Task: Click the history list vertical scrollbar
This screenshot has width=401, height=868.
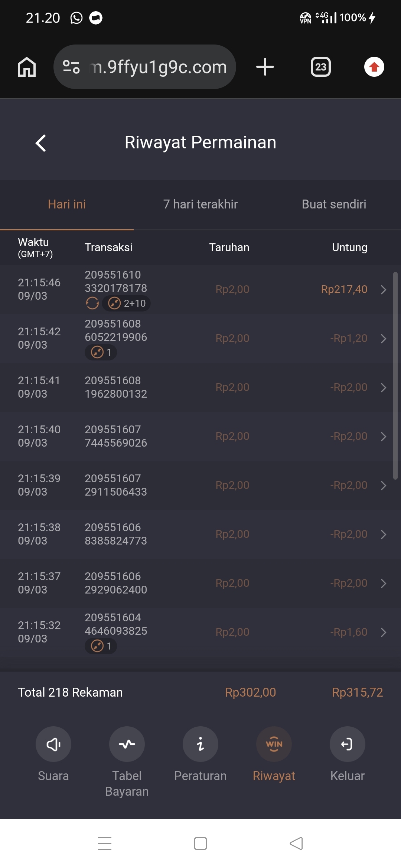Action: point(395,375)
